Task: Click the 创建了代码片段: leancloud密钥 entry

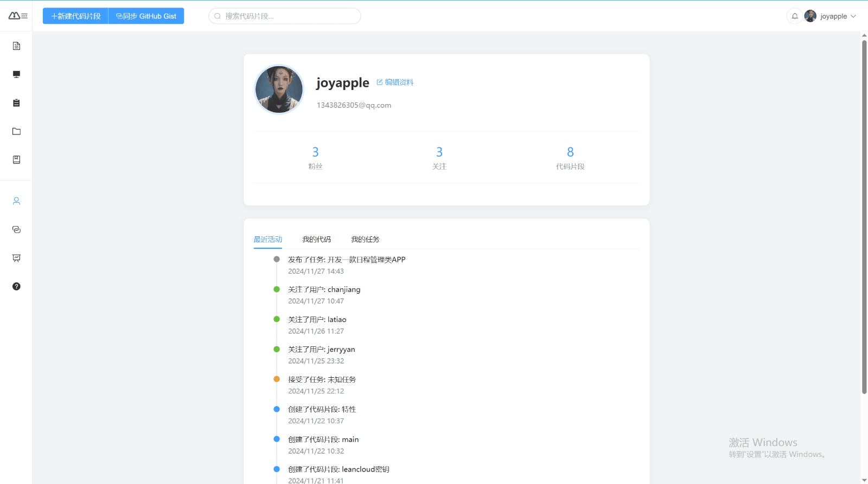Action: click(339, 469)
